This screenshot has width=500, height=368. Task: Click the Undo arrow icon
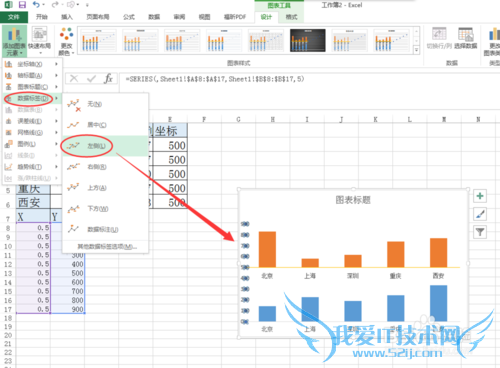[x=36, y=5]
